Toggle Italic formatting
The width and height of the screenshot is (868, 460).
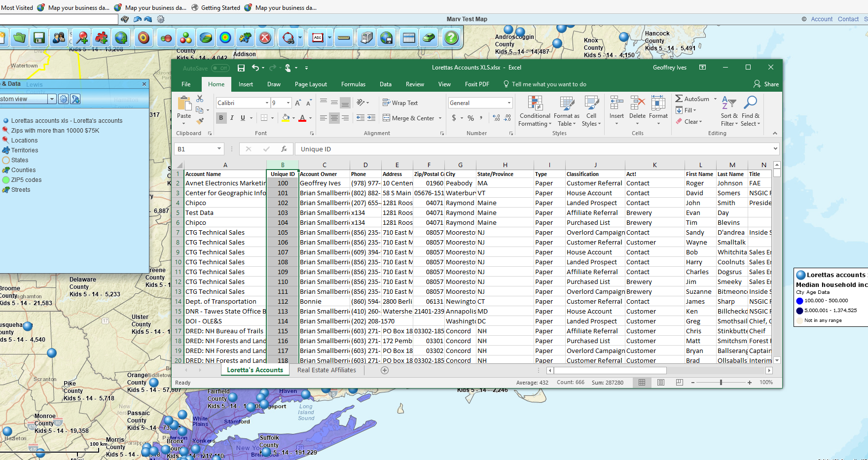pyautogui.click(x=232, y=118)
